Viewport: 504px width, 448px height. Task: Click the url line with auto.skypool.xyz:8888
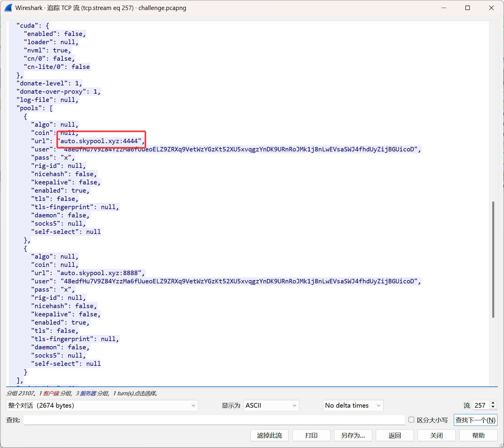88,273
